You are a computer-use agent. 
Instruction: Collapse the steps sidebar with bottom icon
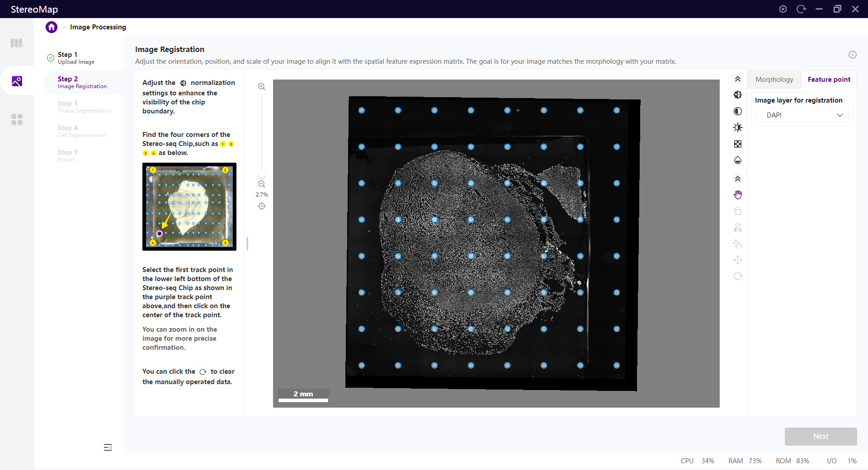pyautogui.click(x=108, y=447)
